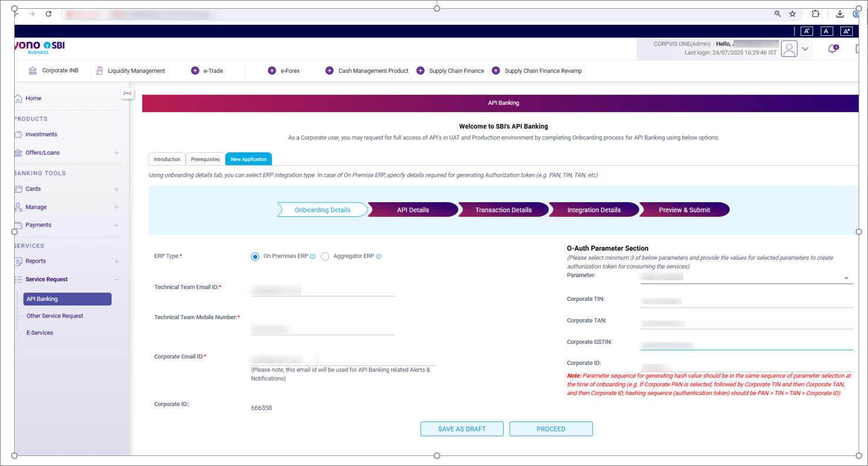This screenshot has width=868, height=466.
Task: Click the Service Request menu label
Action: [46, 279]
